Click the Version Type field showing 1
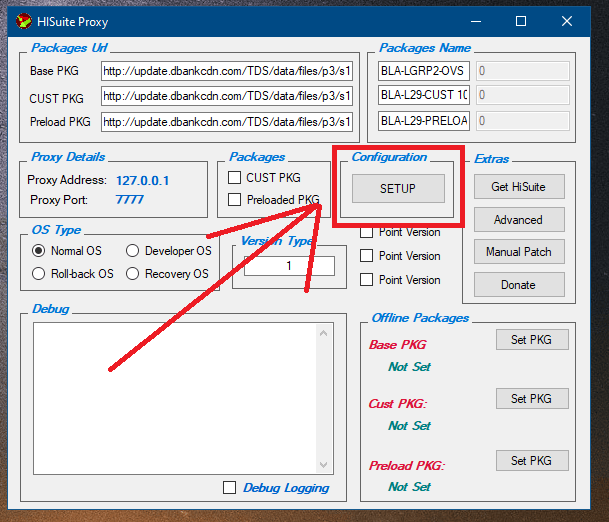Viewport: 609px width, 522px height. point(289,266)
